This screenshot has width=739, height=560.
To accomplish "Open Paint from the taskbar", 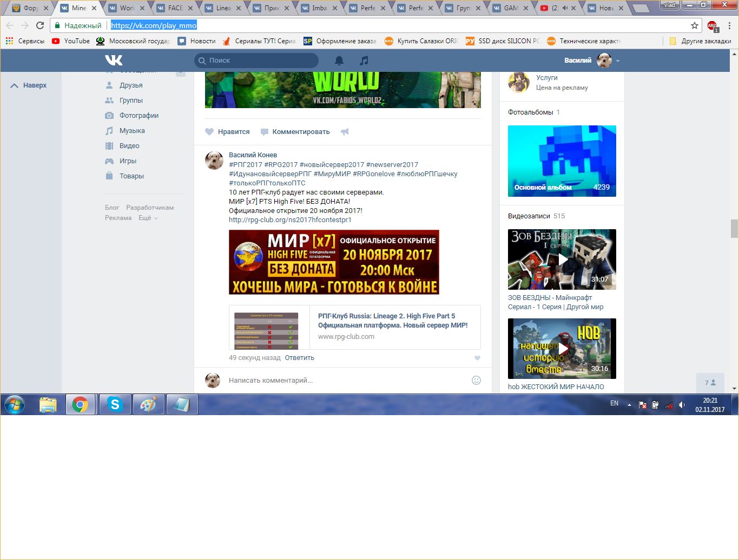I will click(x=148, y=404).
